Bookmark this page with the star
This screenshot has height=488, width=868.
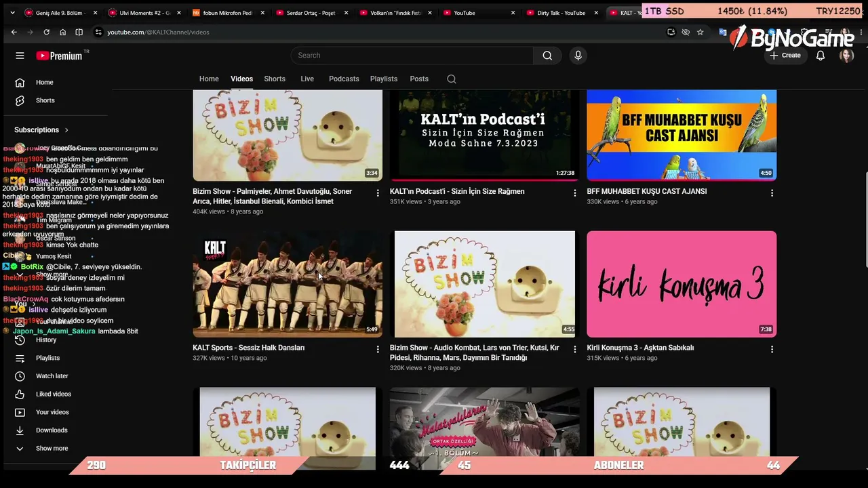point(700,32)
